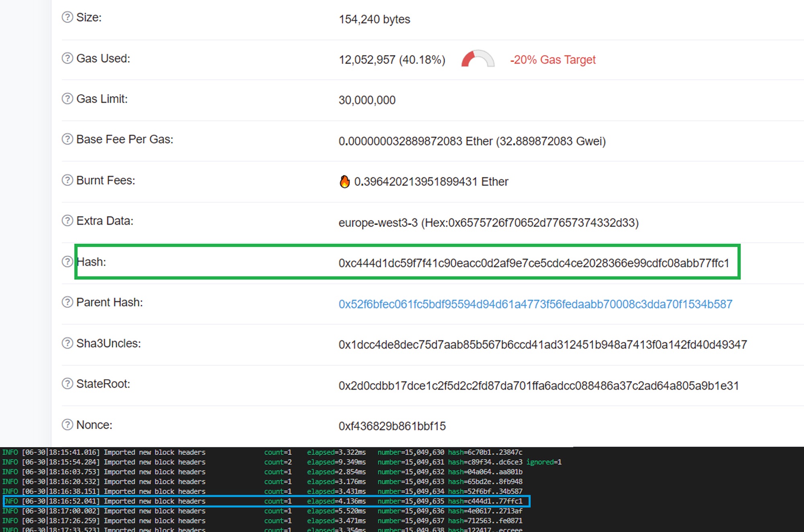Image resolution: width=804 pixels, height=532 pixels.
Task: Click the help icon next to Hash
Action: pos(67,262)
